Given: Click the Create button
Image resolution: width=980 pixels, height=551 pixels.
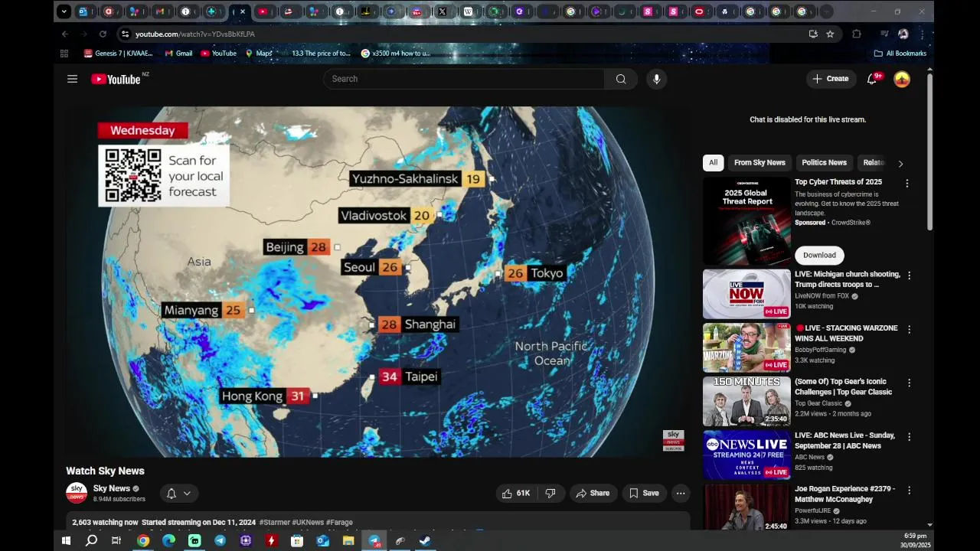Looking at the screenshot, I should (831, 79).
